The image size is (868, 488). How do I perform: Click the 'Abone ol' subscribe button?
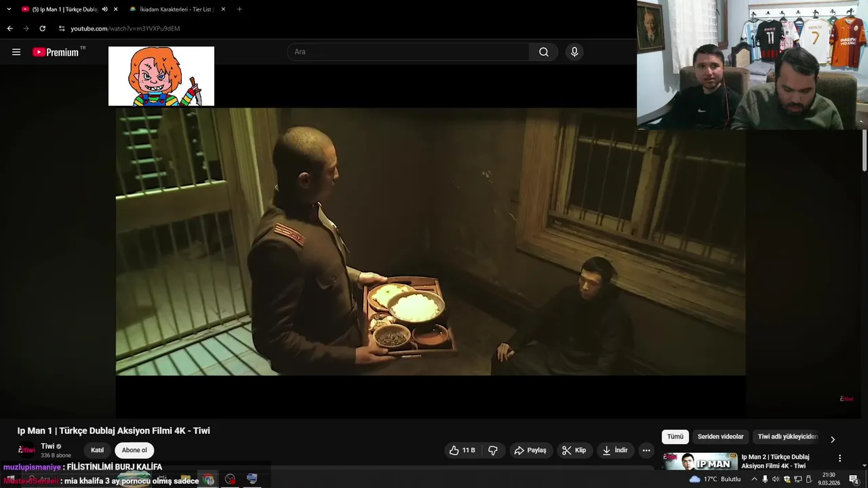pos(134,450)
